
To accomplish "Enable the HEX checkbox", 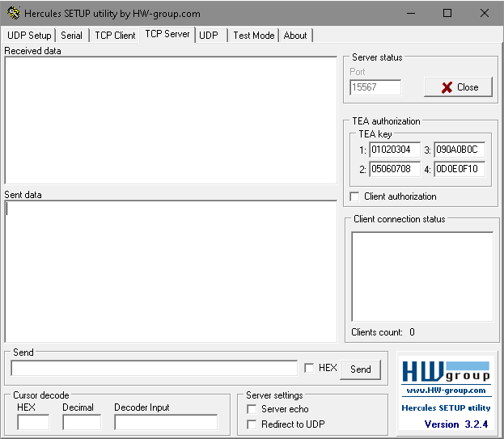I will click(x=310, y=368).
